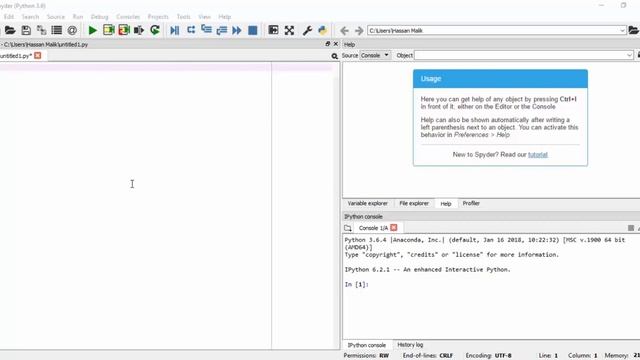Maximize current pane icon
The width and height of the screenshot is (640, 360).
[x=273, y=30]
